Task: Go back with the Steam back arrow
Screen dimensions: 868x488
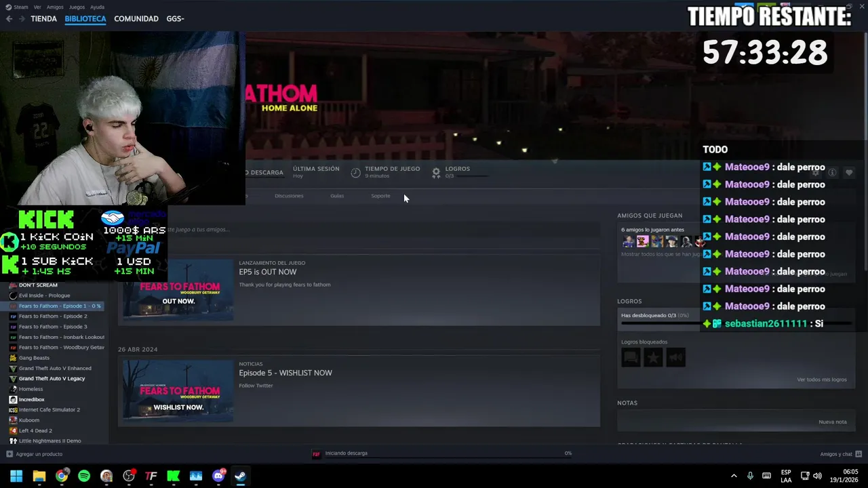Action: [x=9, y=19]
